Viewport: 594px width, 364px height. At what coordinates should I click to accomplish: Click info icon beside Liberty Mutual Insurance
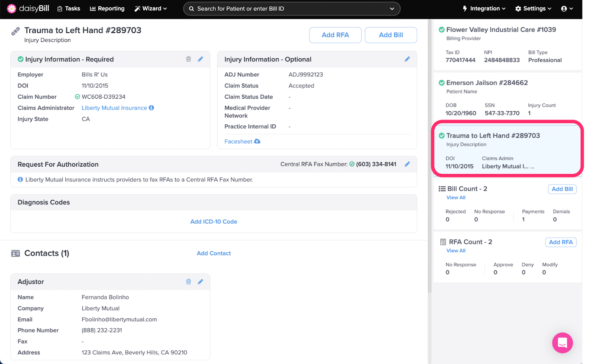pos(151,108)
